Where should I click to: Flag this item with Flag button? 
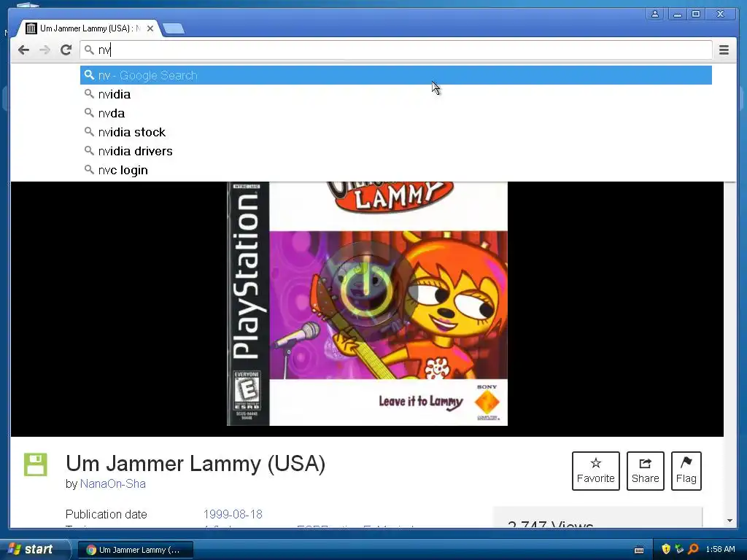tap(686, 471)
